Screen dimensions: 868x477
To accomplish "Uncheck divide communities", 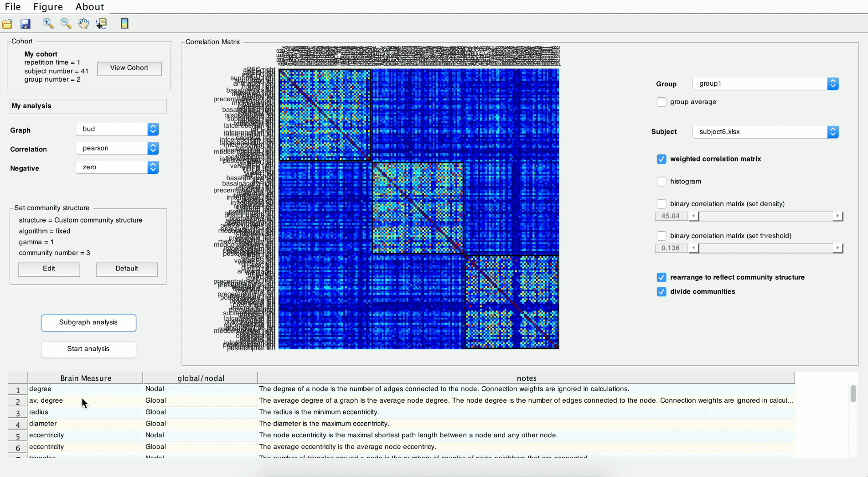I will pyautogui.click(x=661, y=291).
